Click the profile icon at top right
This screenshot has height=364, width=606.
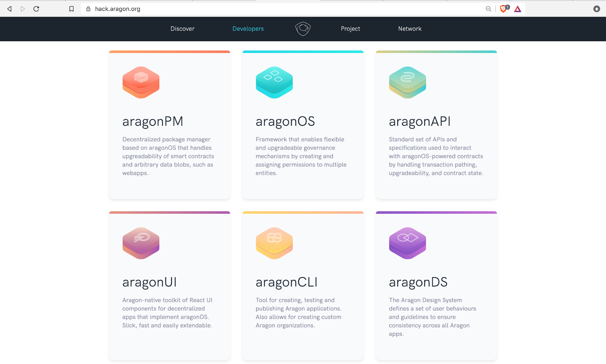click(597, 9)
